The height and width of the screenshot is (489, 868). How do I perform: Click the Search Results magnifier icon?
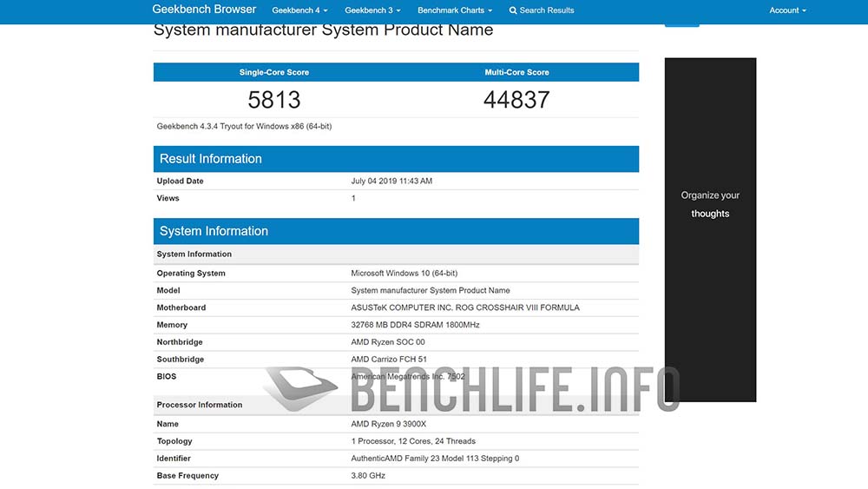point(513,10)
